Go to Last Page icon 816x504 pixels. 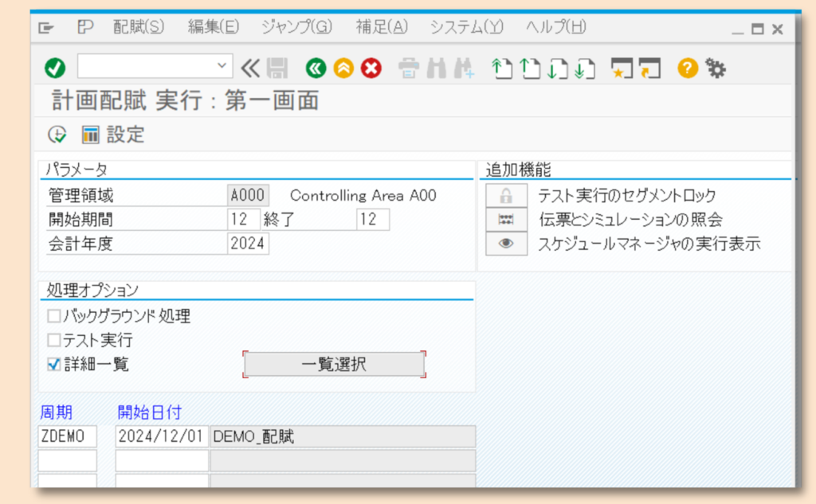[585, 68]
